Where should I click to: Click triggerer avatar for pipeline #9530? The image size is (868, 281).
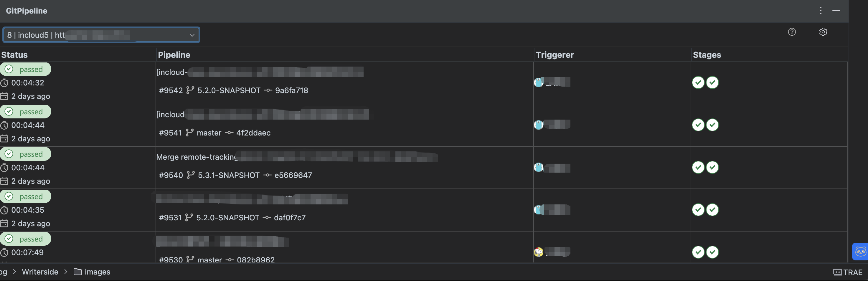pos(539,252)
